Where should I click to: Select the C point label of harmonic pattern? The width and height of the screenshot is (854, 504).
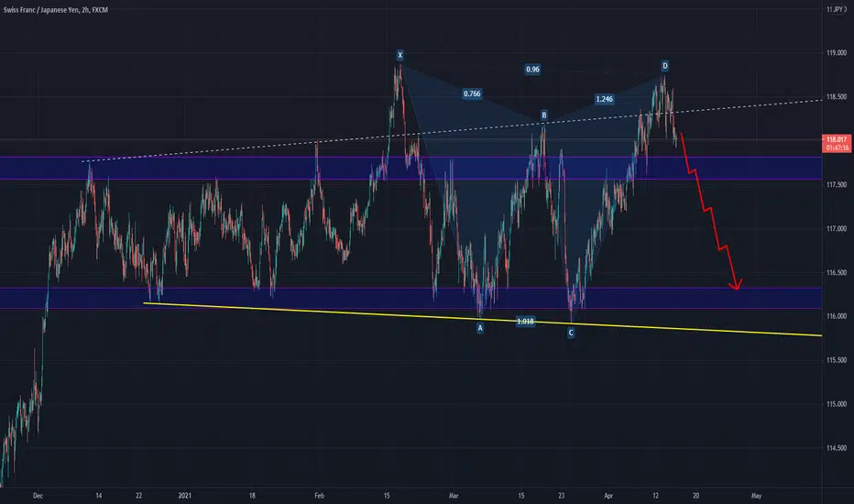coord(571,333)
